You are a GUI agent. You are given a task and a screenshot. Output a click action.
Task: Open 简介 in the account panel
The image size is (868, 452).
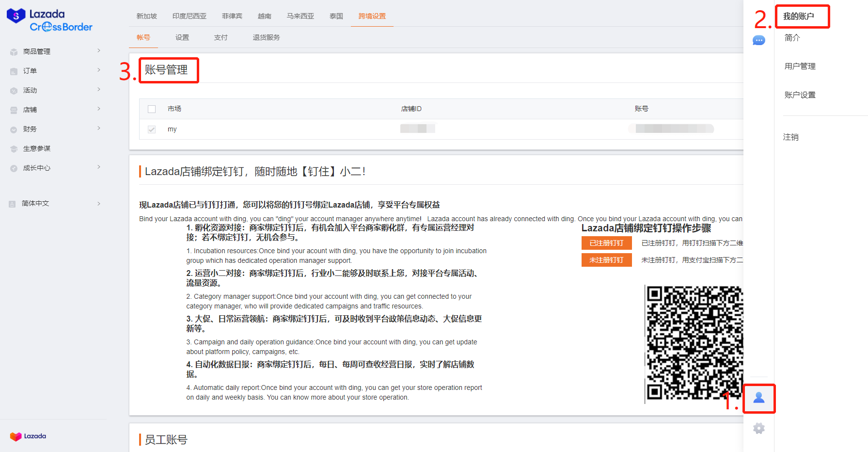pos(792,37)
